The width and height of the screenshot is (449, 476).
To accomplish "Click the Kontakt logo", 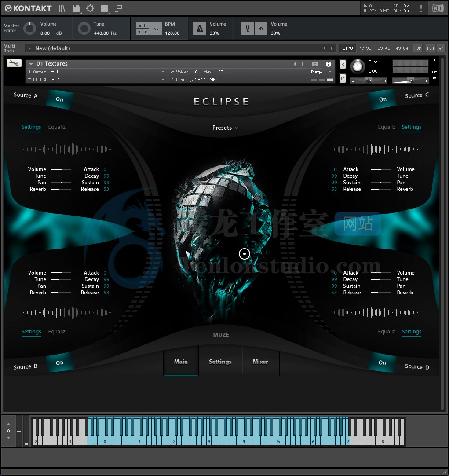I will [x=28, y=8].
